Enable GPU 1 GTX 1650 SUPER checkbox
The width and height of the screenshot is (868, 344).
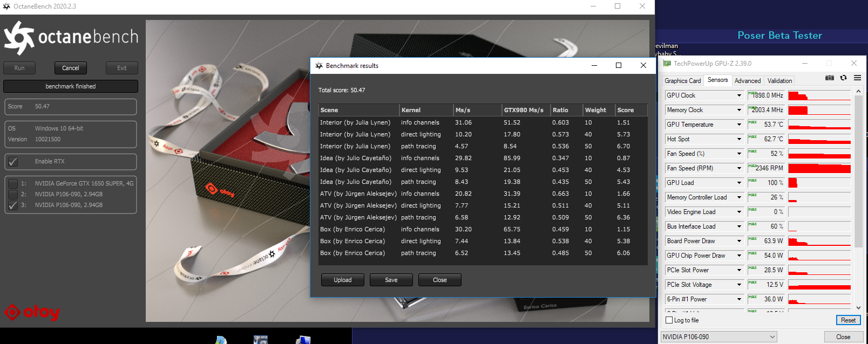point(13,183)
